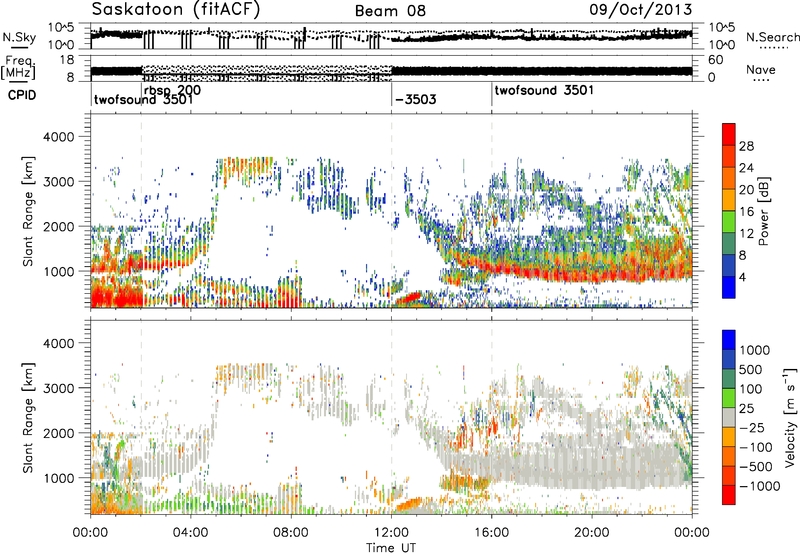
Task: Click the 'Velocity [m s-1]' colorbar title
Action: (x=790, y=417)
